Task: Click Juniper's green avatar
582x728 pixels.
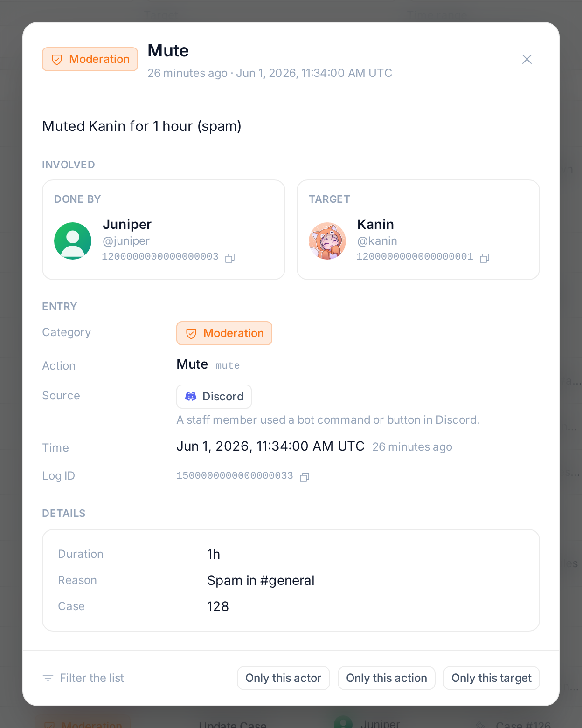Action: click(73, 241)
